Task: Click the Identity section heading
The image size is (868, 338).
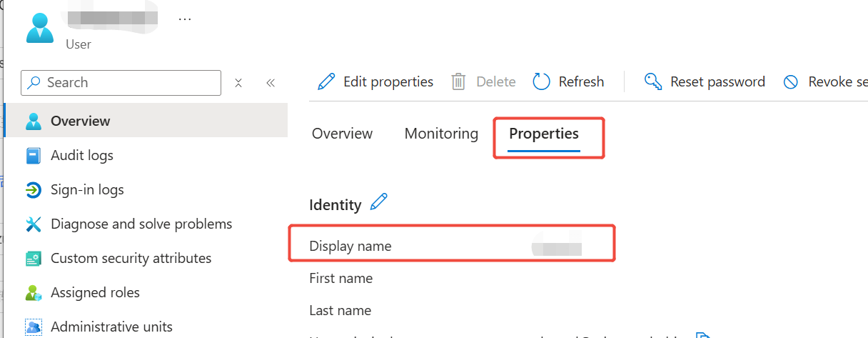Action: click(335, 205)
